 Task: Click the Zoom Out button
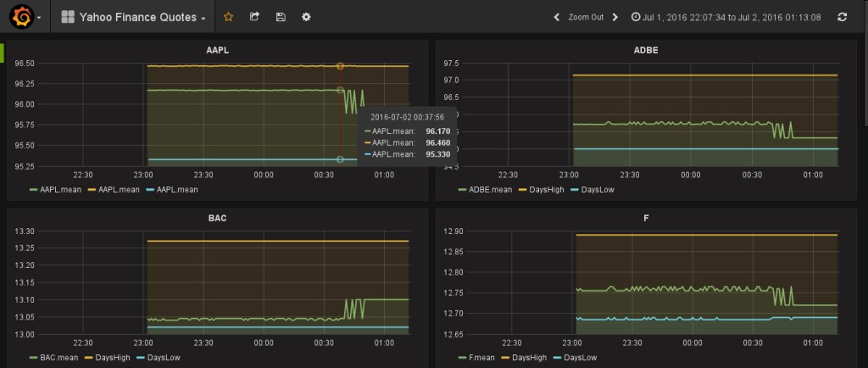[586, 17]
